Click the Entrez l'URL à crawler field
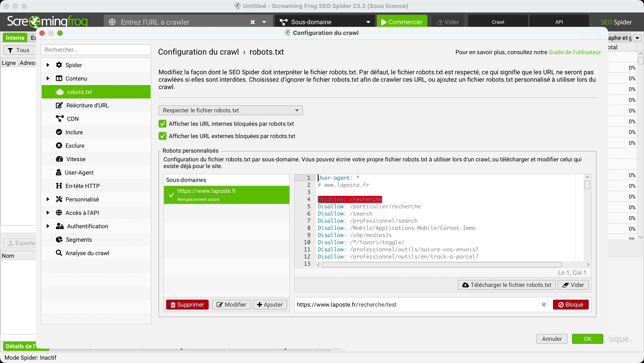Viewport: 644px width, 363px height. click(184, 22)
